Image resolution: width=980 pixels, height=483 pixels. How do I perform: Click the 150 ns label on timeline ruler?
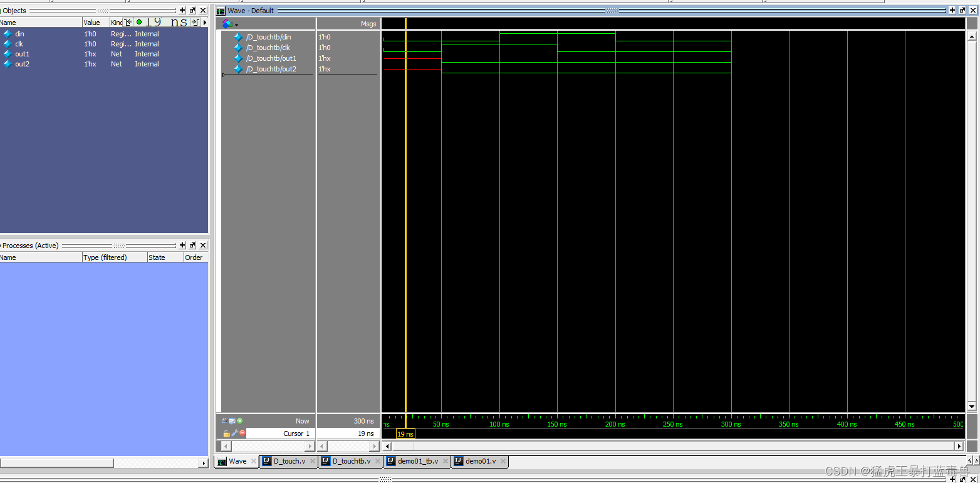click(x=557, y=425)
